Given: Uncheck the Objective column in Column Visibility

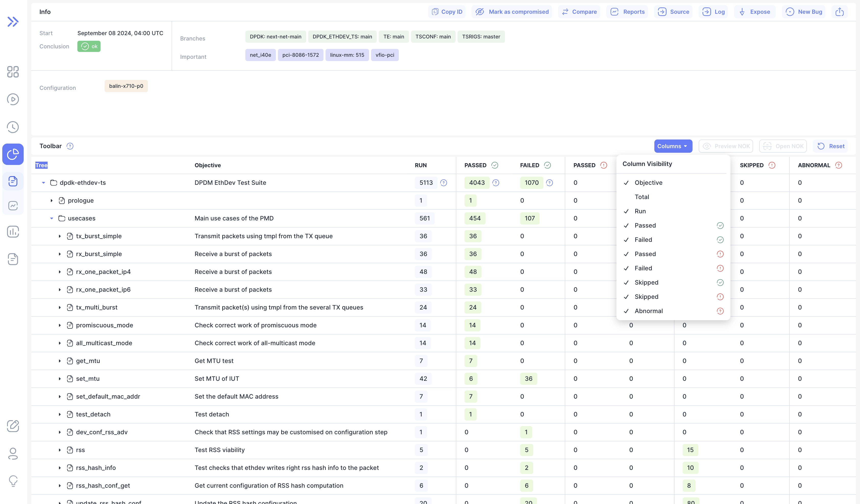Looking at the screenshot, I should point(648,183).
